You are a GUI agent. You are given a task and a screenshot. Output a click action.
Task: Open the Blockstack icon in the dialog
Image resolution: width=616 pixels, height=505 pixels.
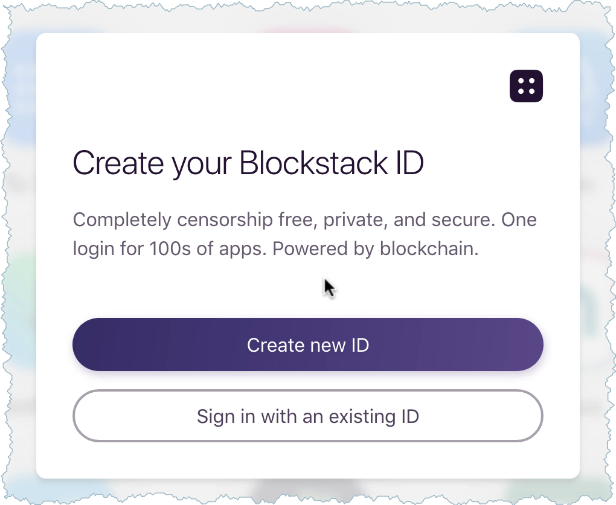(526, 86)
